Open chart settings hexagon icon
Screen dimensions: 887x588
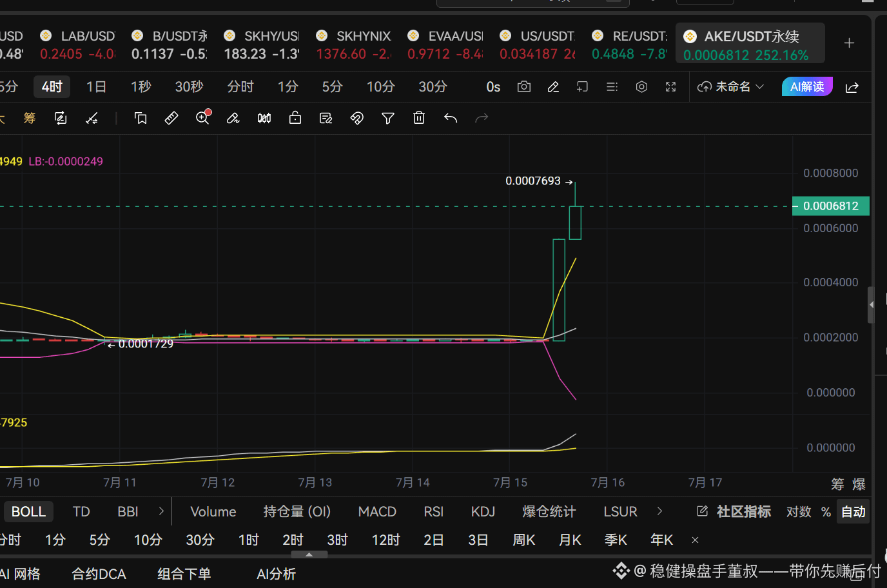click(x=641, y=86)
